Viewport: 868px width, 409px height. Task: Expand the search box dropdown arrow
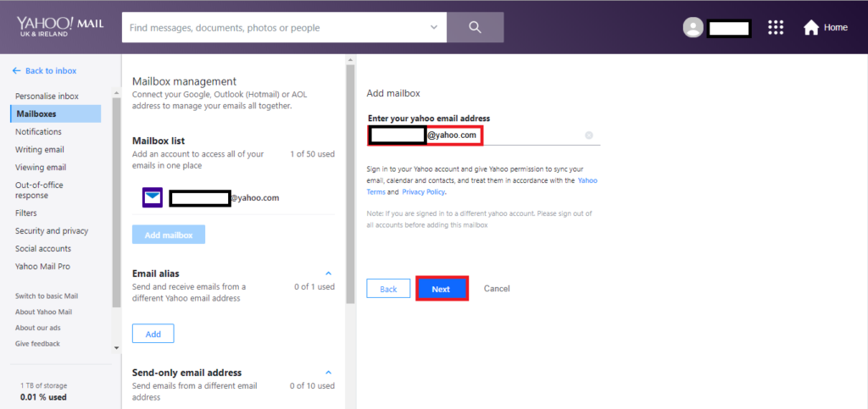tap(434, 27)
